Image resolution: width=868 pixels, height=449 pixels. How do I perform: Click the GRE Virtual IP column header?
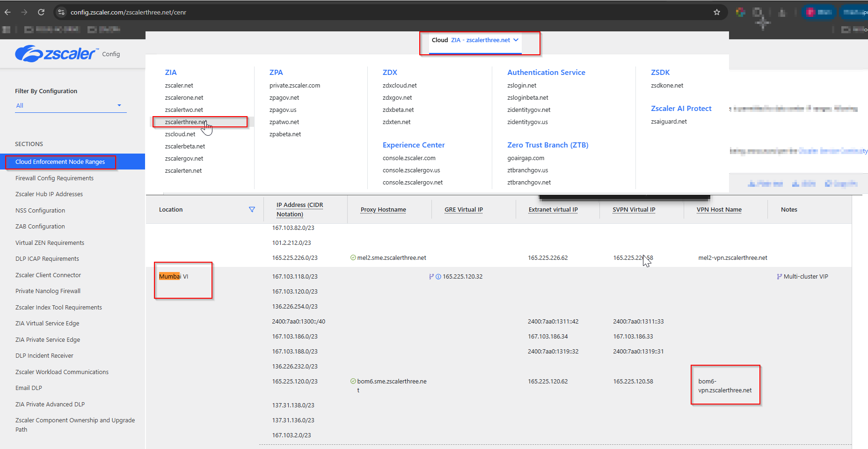click(464, 209)
